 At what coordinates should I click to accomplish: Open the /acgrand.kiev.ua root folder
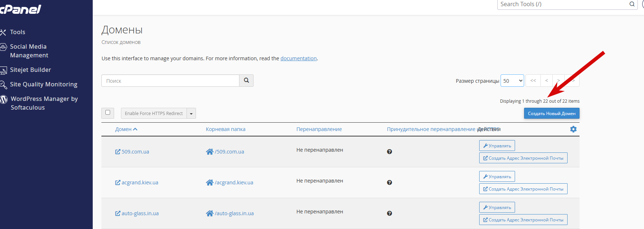pyautogui.click(x=234, y=183)
